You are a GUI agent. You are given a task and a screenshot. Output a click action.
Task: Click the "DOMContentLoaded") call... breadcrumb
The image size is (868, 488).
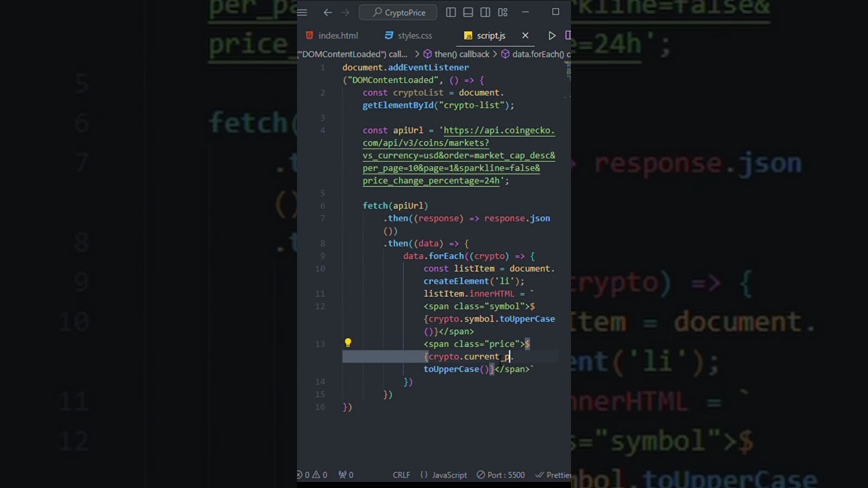[x=353, y=54]
